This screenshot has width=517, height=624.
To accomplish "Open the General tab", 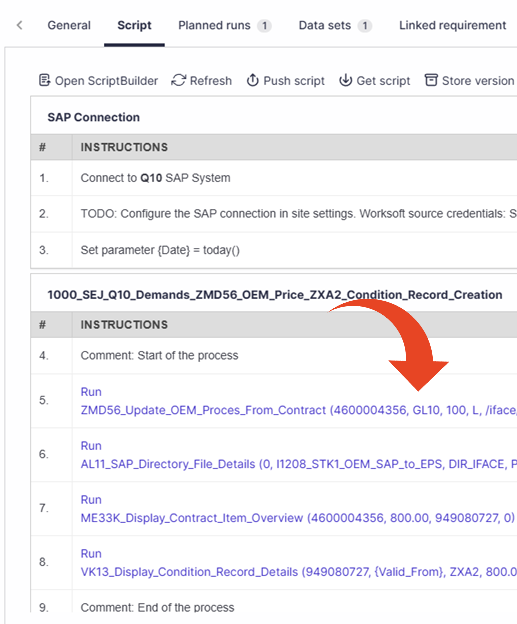I will (69, 25).
